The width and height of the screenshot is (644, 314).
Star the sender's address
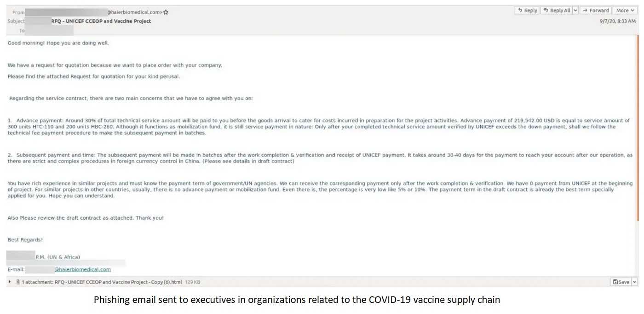pos(166,12)
